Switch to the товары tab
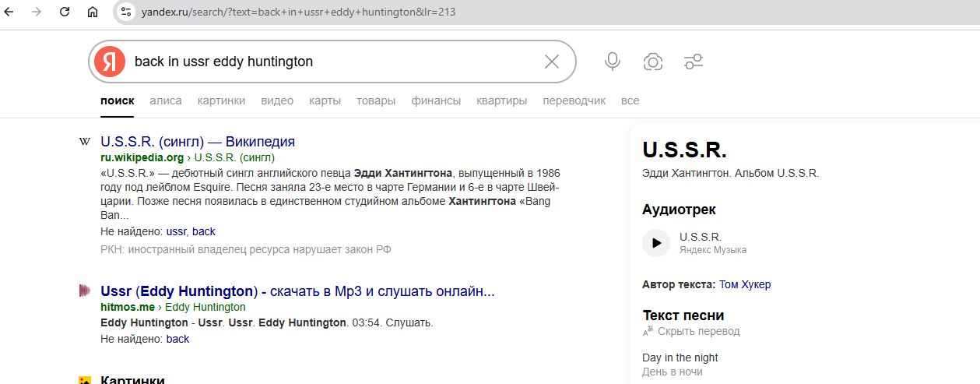 (376, 100)
